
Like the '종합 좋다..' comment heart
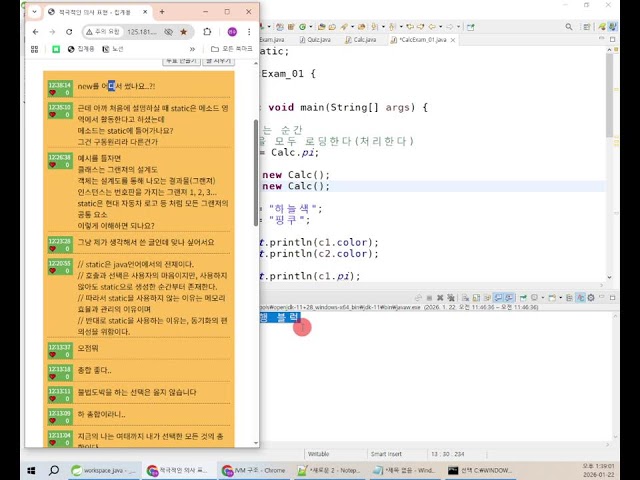(53, 377)
